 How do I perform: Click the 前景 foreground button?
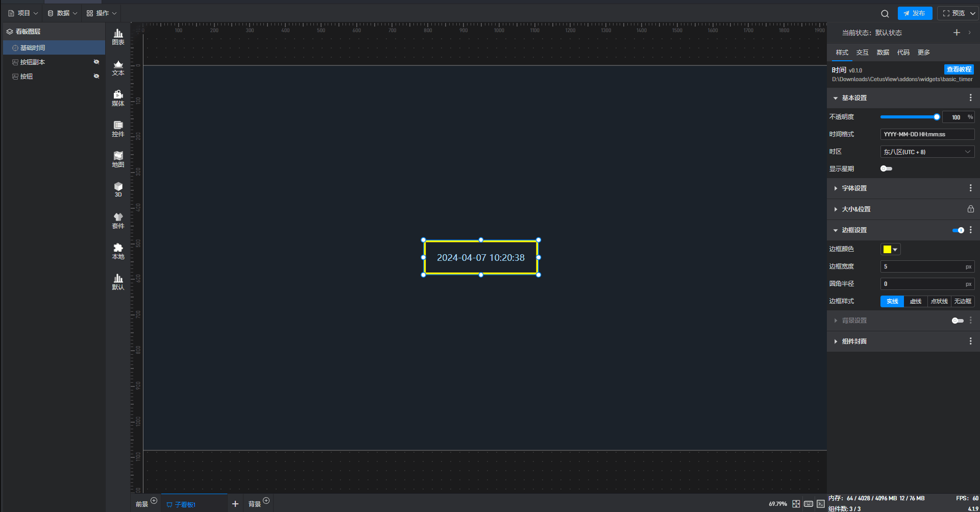pos(142,504)
